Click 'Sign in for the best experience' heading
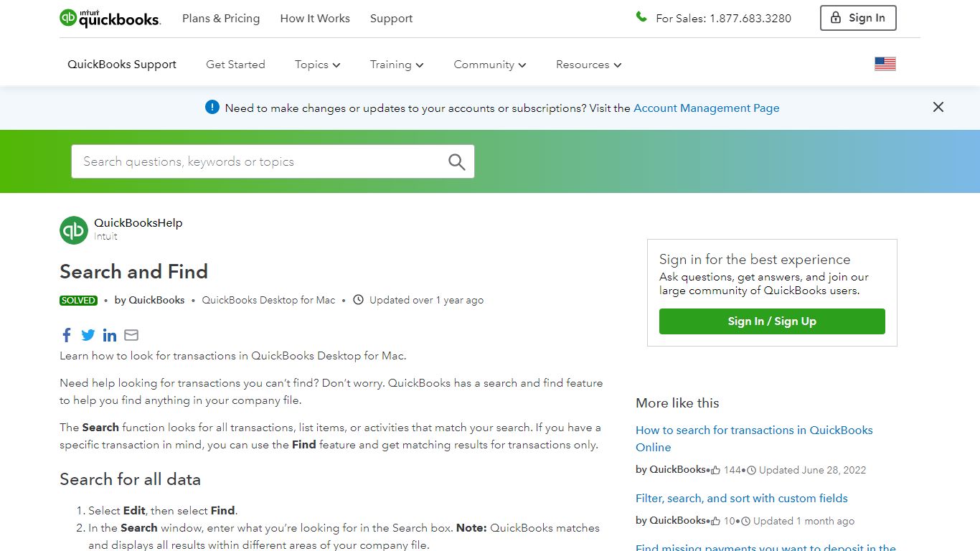Screen dimensions: 980x551 coord(755,260)
